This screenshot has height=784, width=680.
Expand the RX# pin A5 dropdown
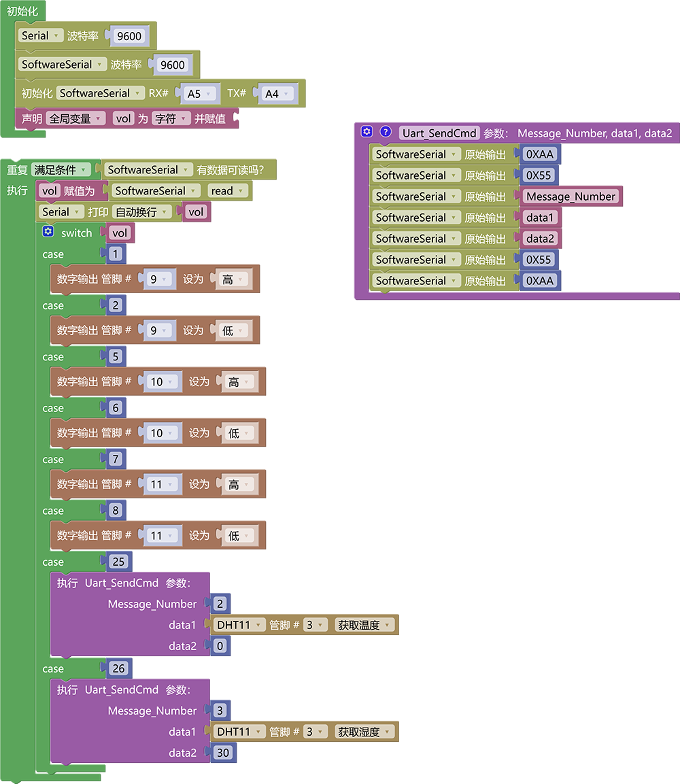(199, 94)
